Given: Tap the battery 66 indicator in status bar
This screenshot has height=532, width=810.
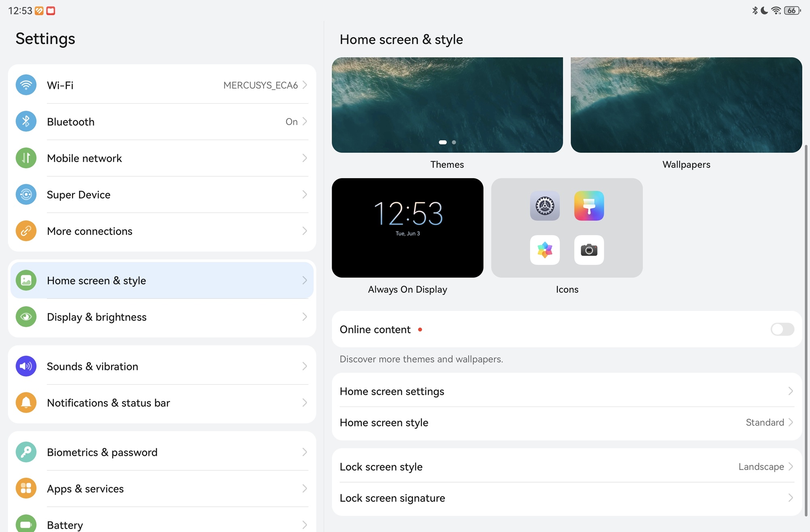Looking at the screenshot, I should pyautogui.click(x=792, y=11).
